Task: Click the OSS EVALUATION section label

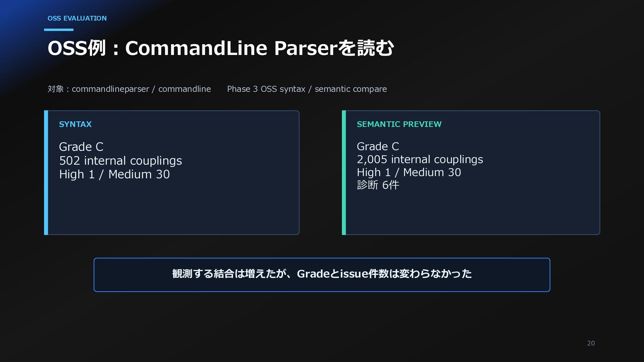Action: click(77, 18)
